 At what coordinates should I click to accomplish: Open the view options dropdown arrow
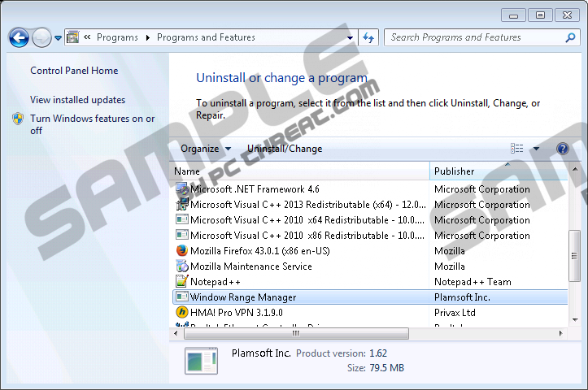pyautogui.click(x=536, y=149)
